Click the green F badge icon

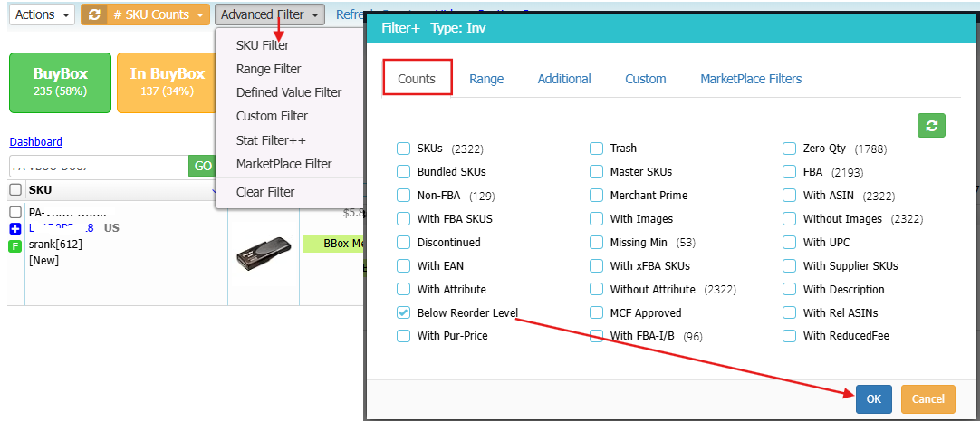pyautogui.click(x=15, y=245)
